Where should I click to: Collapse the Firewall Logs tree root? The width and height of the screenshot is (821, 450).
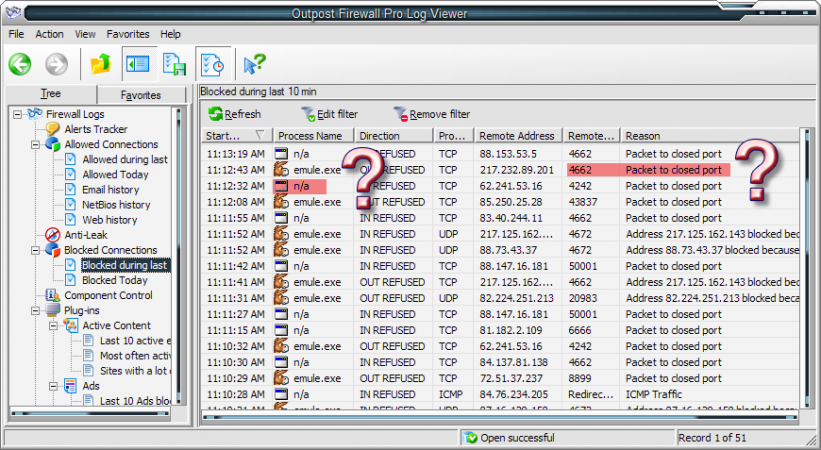tap(18, 114)
